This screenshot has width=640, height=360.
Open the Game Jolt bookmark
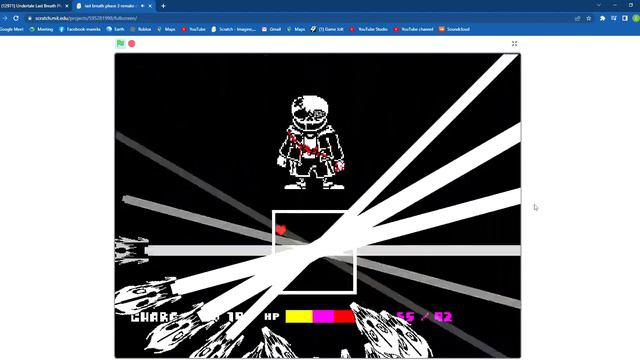point(327,29)
